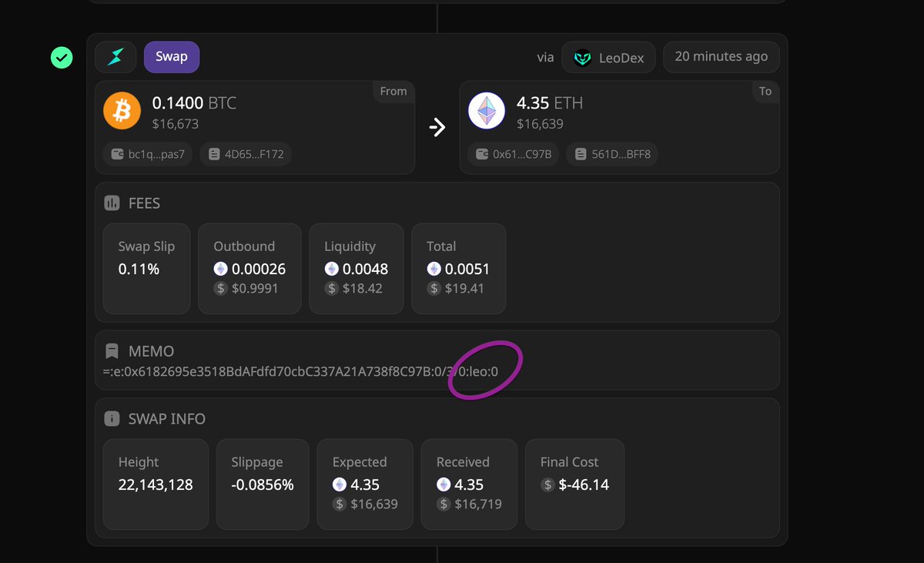Screen dimensions: 924x563
Task: Open the bc1q...pas7 sender address link
Action: pyautogui.click(x=147, y=153)
